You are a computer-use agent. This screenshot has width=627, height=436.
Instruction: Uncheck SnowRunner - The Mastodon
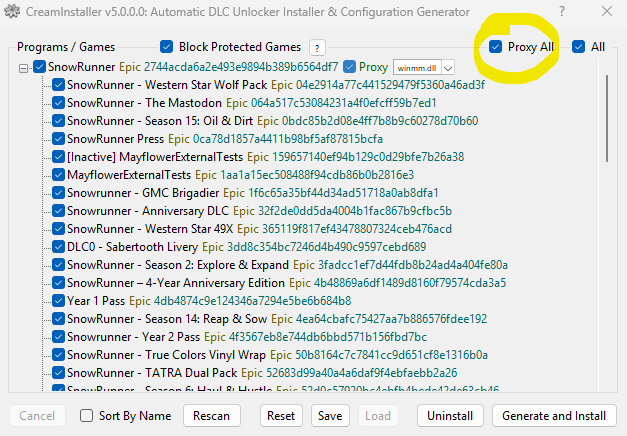click(58, 103)
